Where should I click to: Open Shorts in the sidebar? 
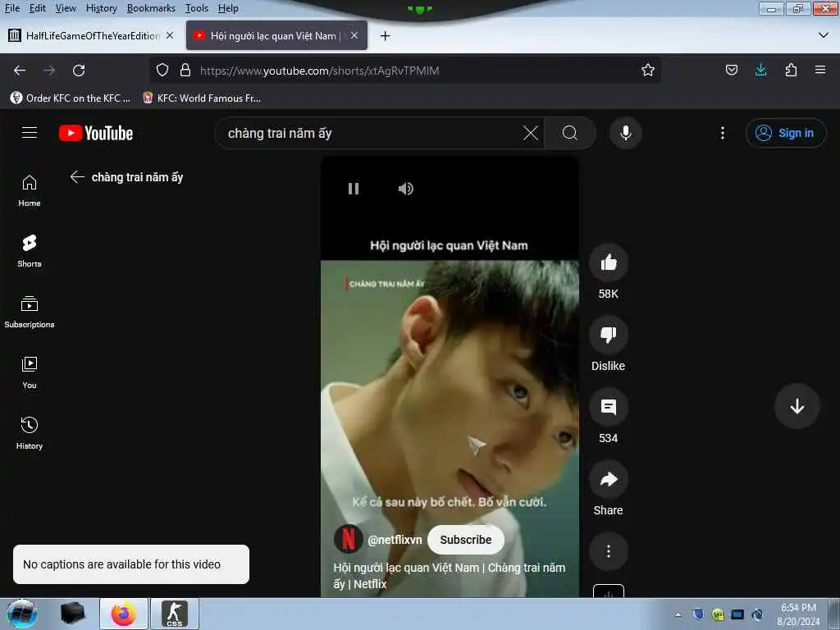click(x=30, y=251)
